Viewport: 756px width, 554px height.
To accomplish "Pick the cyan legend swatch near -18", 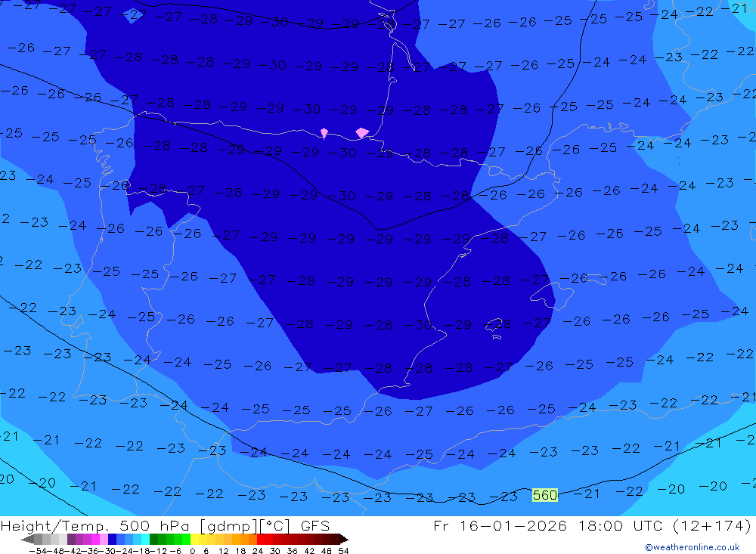I will click(x=145, y=539).
